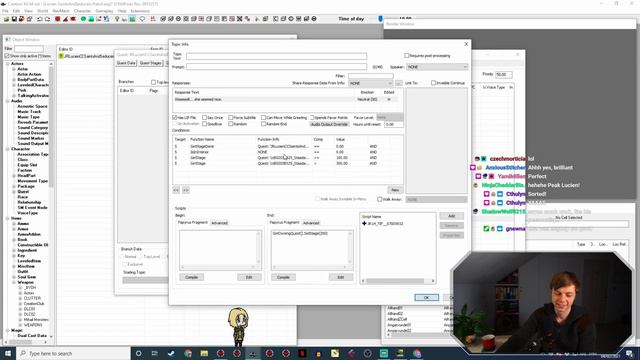Collapse the Audio category in Object Window
Image resolution: width=640 pixels, height=360 pixels.
(x=8, y=101)
